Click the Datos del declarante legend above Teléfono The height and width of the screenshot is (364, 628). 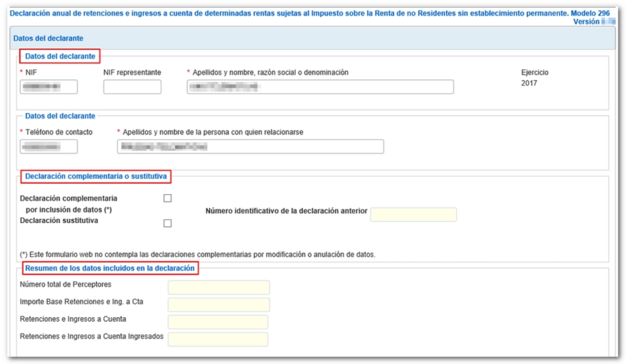(x=60, y=116)
